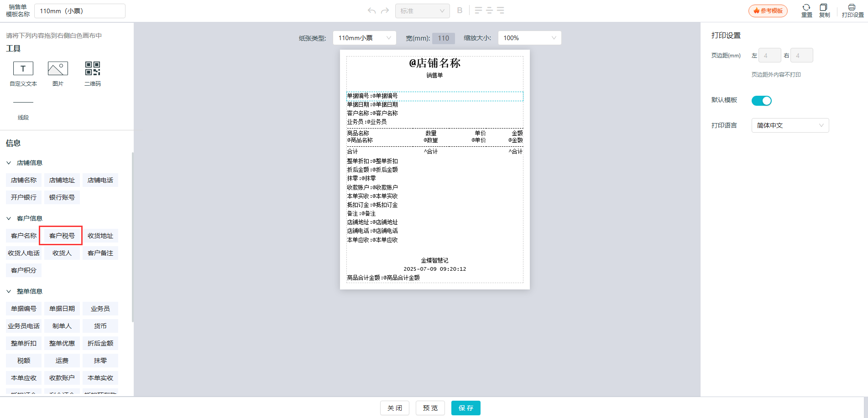The height and width of the screenshot is (418, 868).
Task: Open the font style 标准 dropdown
Action: (x=422, y=11)
